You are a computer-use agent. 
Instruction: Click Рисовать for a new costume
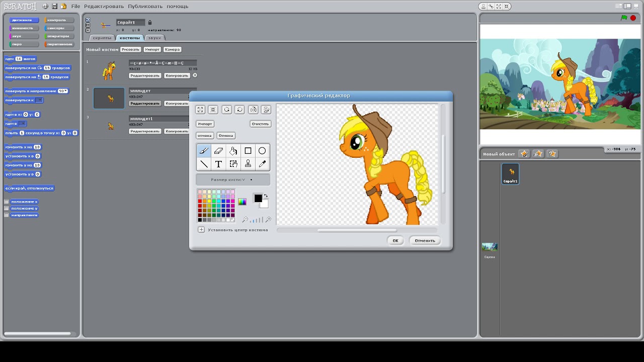click(x=130, y=49)
